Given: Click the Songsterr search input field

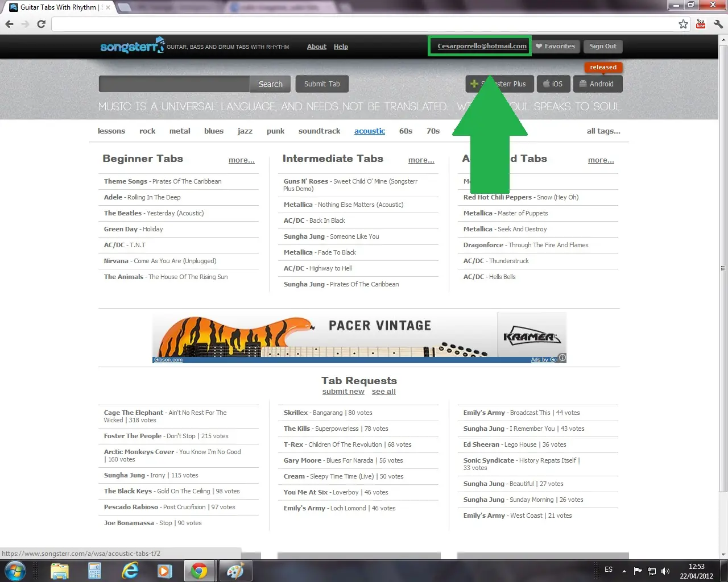Looking at the screenshot, I should (174, 84).
